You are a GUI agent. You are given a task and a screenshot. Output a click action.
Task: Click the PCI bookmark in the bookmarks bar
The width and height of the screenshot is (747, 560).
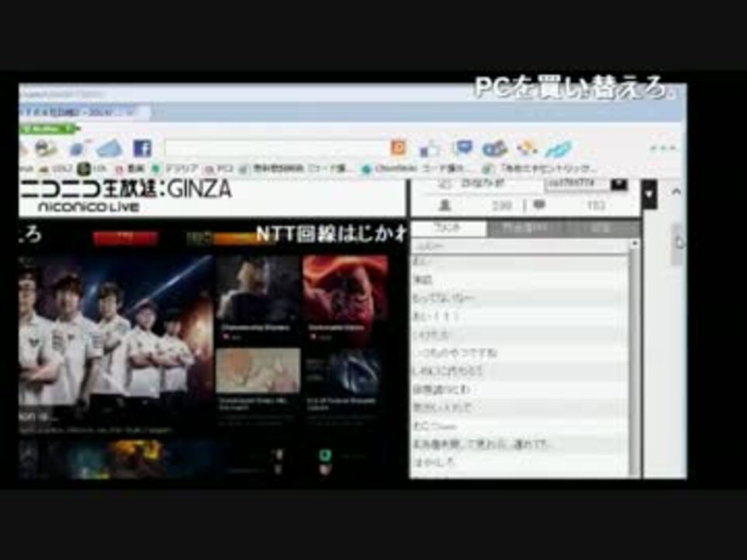tap(219, 168)
